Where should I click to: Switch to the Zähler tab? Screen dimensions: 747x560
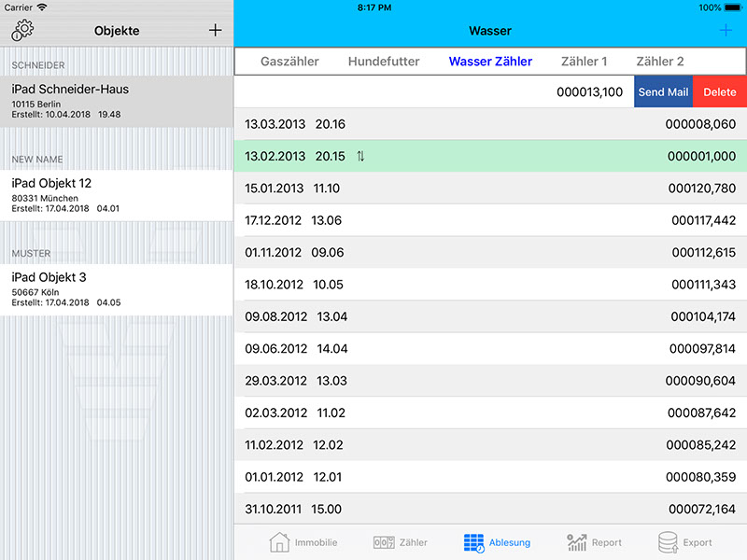coord(400,542)
